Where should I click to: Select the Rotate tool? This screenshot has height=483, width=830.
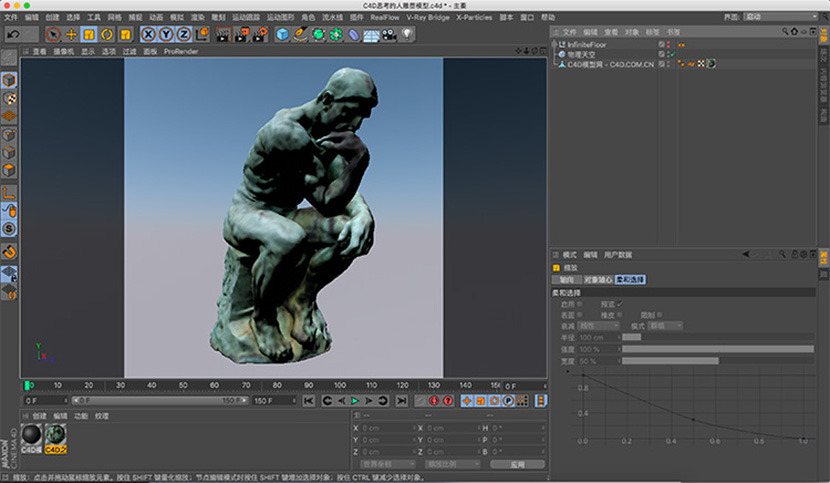[x=107, y=35]
